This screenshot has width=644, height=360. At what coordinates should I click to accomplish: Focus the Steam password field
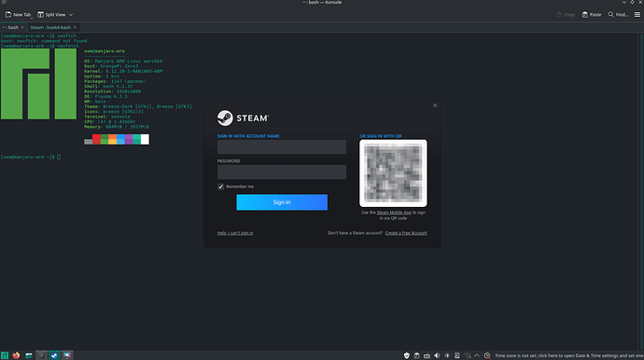(282, 172)
